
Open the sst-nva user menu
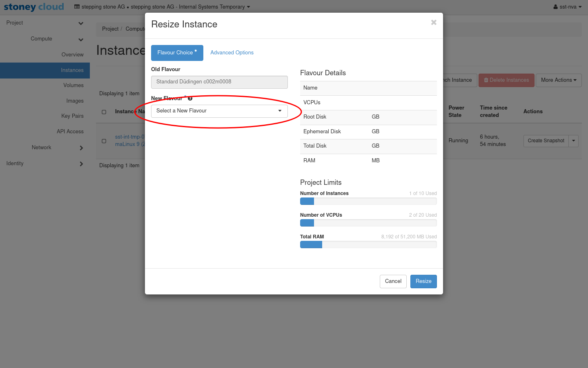coord(567,7)
